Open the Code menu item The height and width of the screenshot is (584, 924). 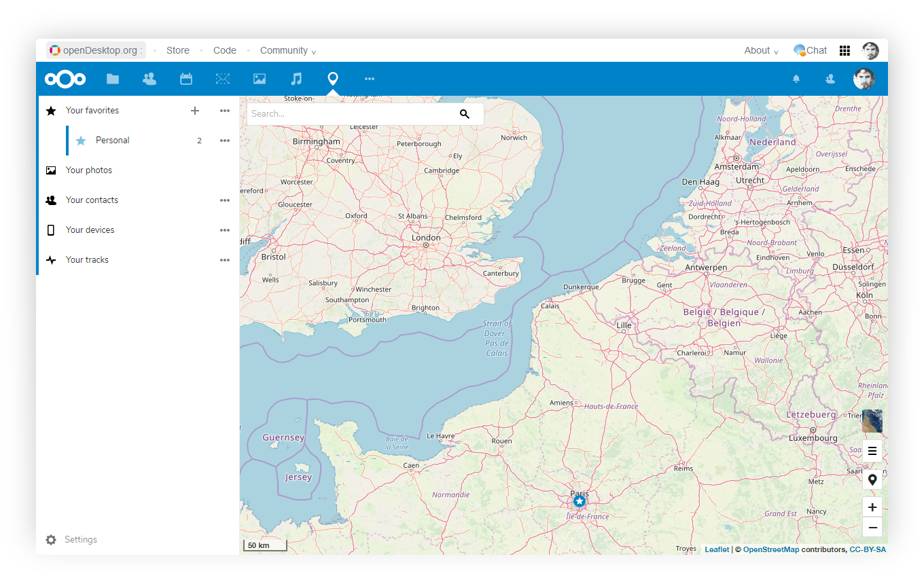click(x=225, y=50)
